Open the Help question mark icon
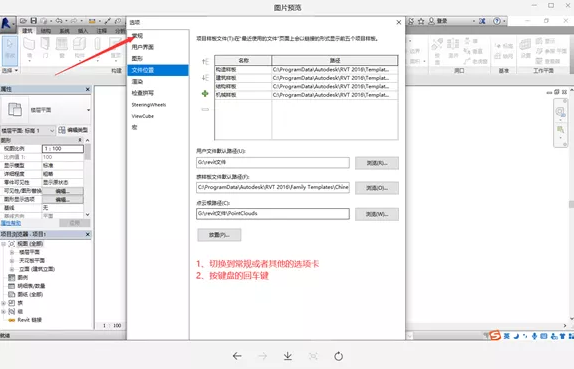574x369 pixels. (497, 21)
